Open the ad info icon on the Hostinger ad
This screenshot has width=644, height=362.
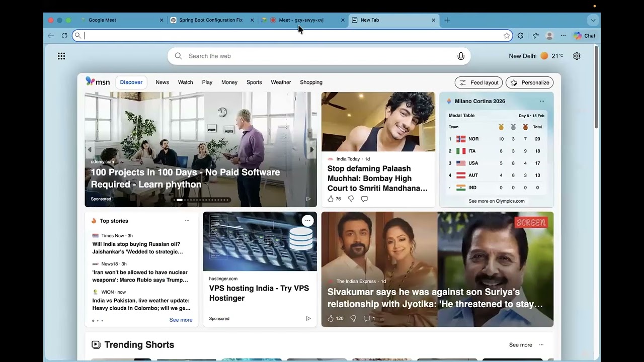coord(308,318)
